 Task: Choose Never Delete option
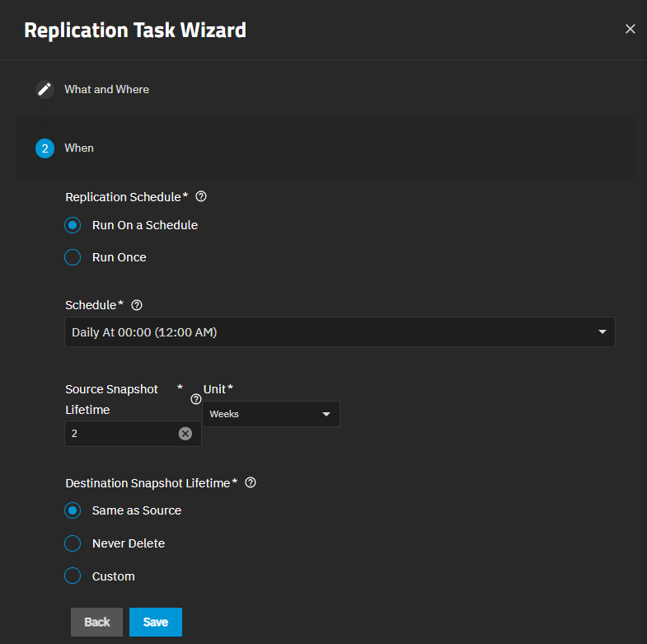click(x=115, y=543)
